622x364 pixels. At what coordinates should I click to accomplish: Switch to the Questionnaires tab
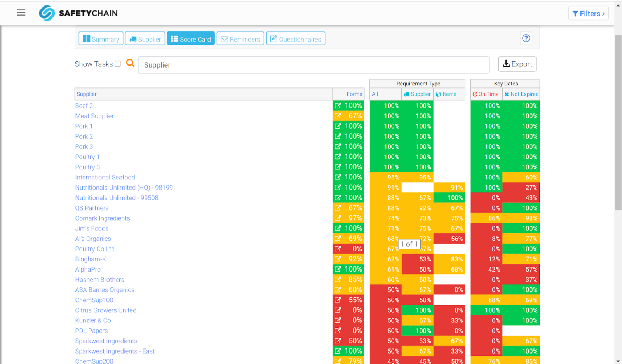coord(295,39)
